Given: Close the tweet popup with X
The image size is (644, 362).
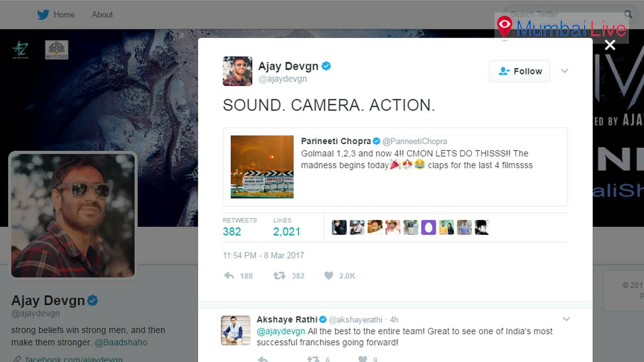Looking at the screenshot, I should [x=610, y=45].
